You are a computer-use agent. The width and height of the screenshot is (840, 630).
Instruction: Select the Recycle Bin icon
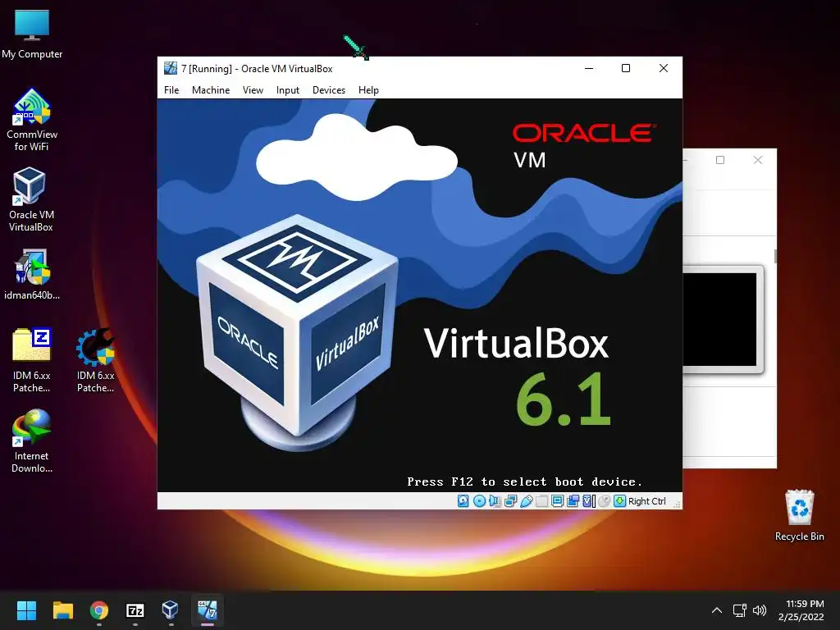click(799, 515)
